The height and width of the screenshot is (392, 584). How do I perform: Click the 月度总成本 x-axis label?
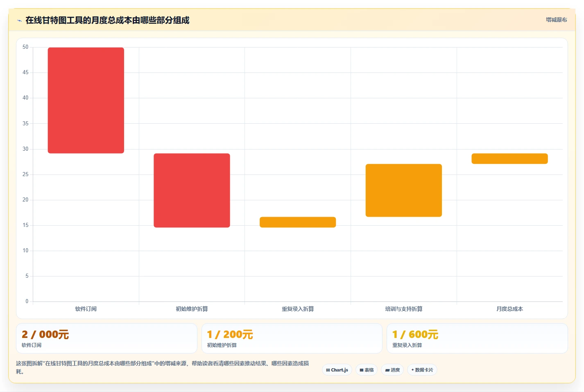click(509, 309)
